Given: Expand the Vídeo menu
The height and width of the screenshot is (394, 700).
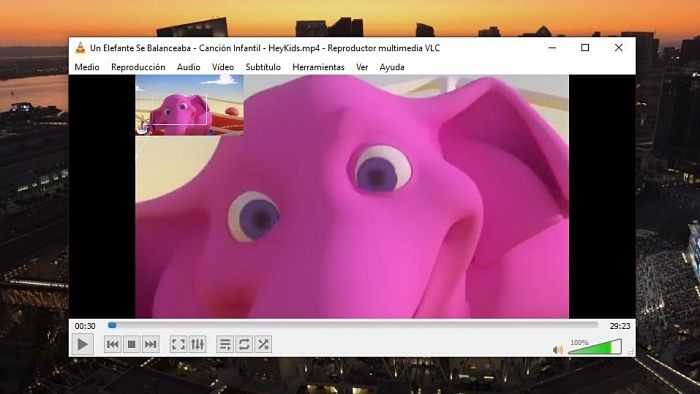Looking at the screenshot, I should 223,67.
